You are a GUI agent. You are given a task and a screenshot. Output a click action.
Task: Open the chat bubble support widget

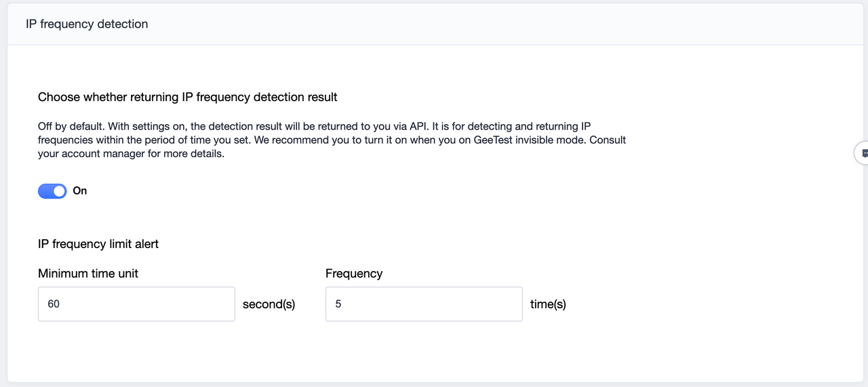point(863,154)
